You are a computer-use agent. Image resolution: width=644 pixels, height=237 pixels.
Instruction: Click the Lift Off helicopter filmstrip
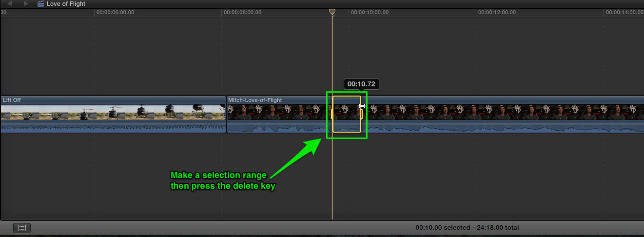click(113, 112)
